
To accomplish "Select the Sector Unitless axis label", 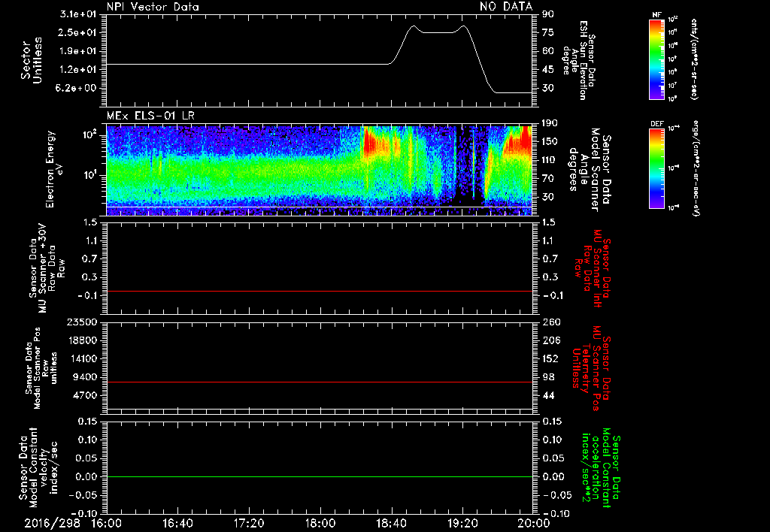I will [32, 60].
